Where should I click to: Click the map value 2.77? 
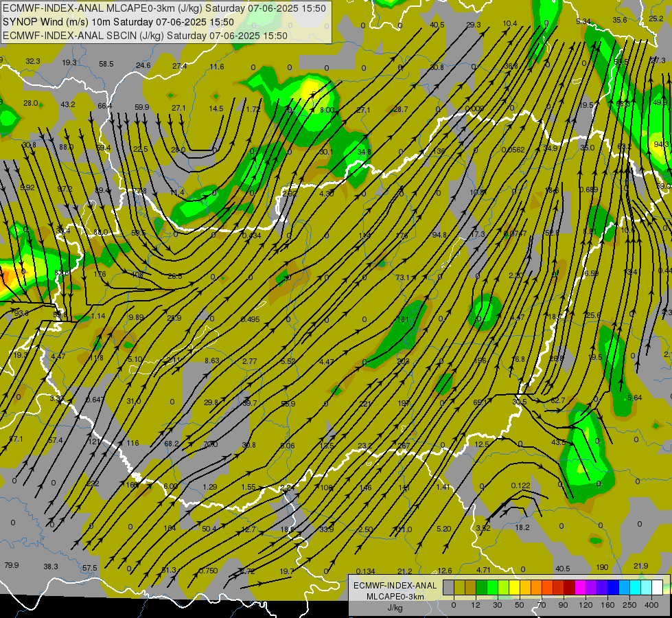tap(249, 361)
